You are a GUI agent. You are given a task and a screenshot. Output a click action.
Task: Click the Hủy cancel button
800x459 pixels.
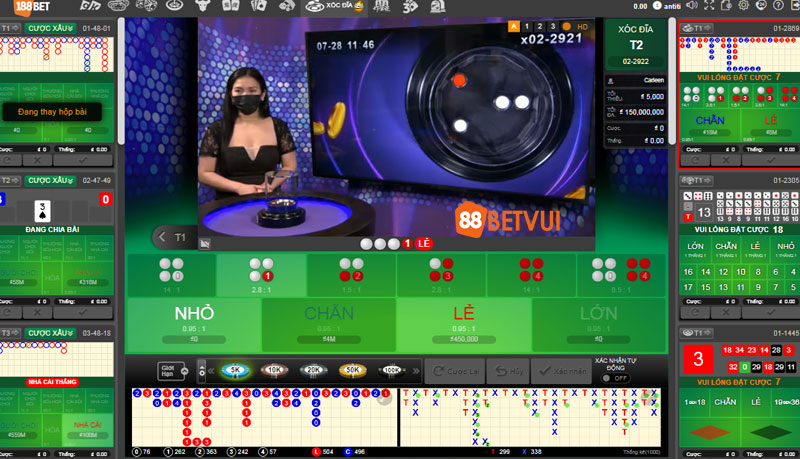tap(508, 371)
